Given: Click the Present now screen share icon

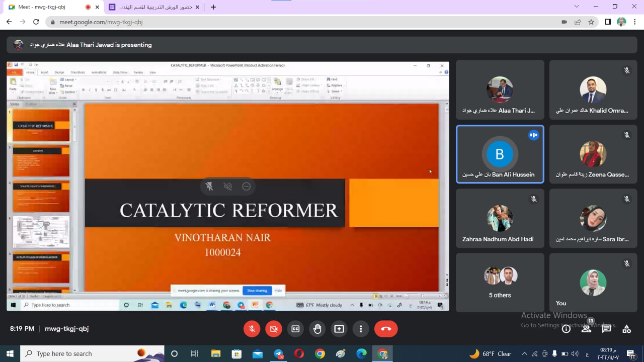Looking at the screenshot, I should point(339,329).
